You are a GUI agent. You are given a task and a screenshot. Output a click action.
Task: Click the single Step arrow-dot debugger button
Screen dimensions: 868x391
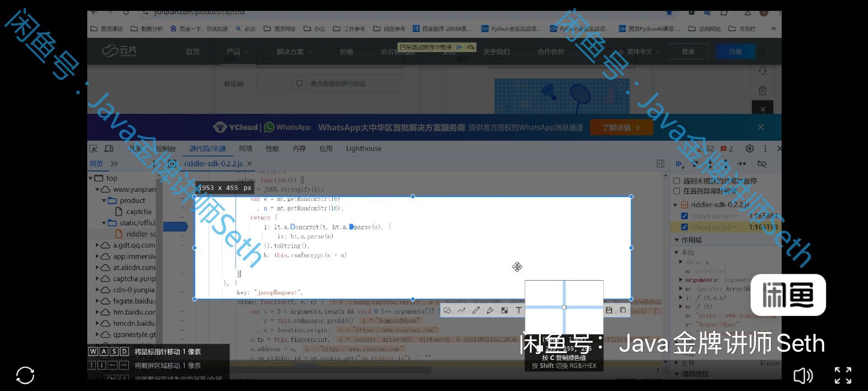[x=741, y=164]
